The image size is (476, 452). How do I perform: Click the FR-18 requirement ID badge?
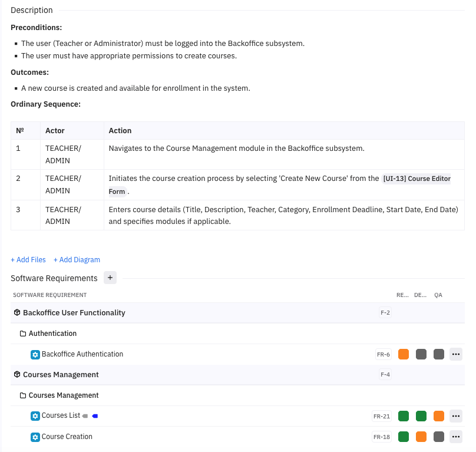pos(382,437)
